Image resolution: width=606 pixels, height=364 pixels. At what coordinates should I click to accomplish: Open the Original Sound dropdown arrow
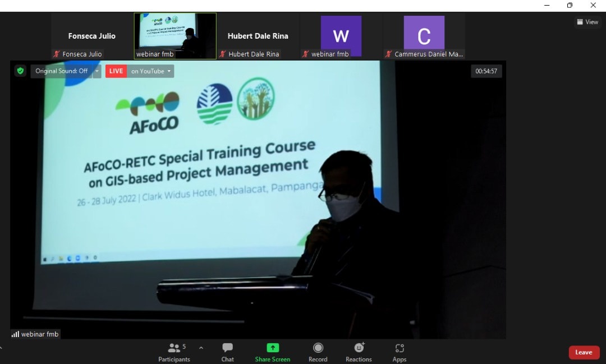click(97, 71)
